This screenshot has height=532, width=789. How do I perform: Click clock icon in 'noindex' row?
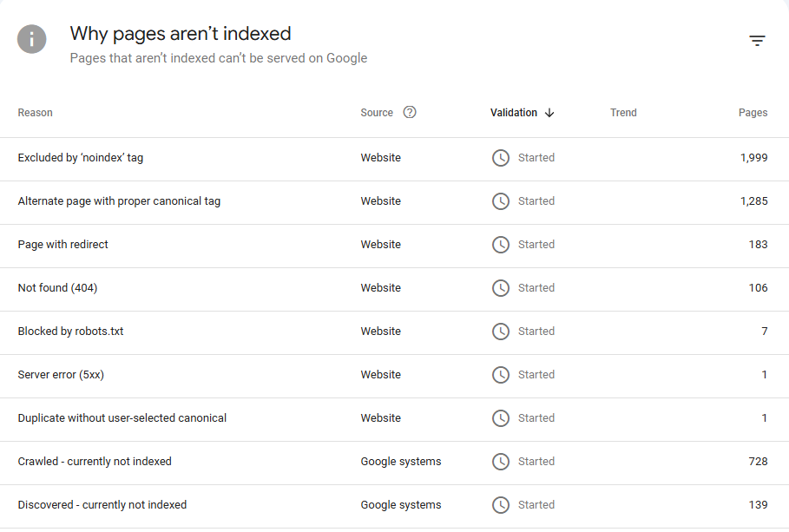click(x=501, y=158)
